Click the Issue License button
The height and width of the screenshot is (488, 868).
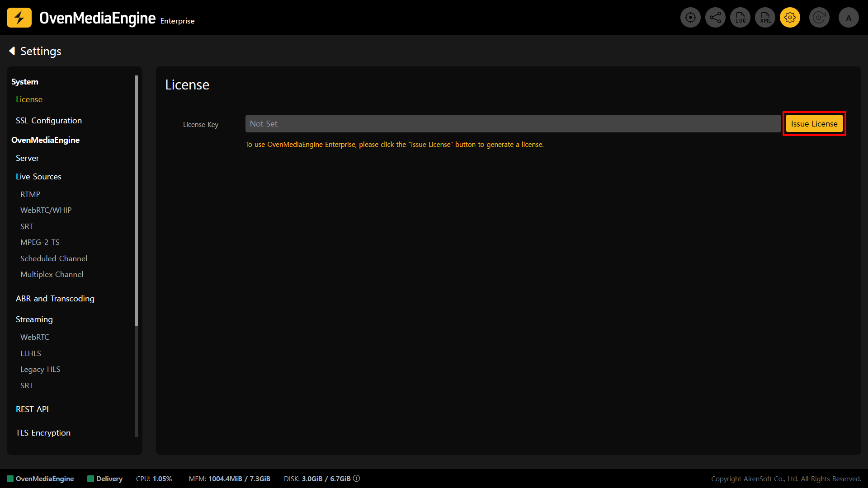(814, 124)
